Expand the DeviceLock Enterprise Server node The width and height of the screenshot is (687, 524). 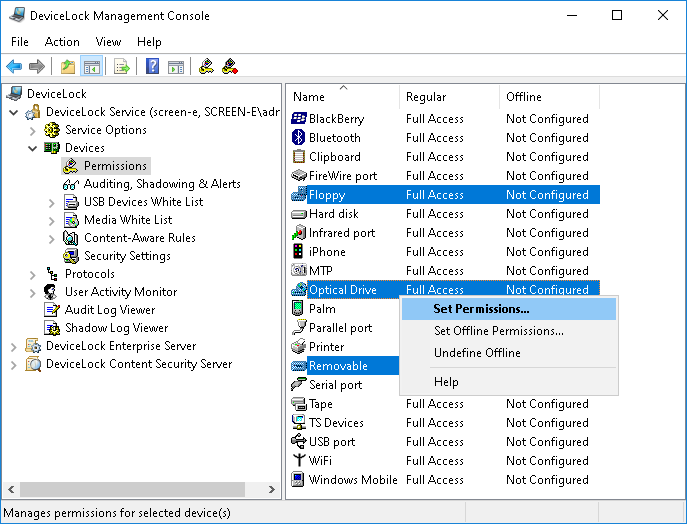tap(14, 346)
